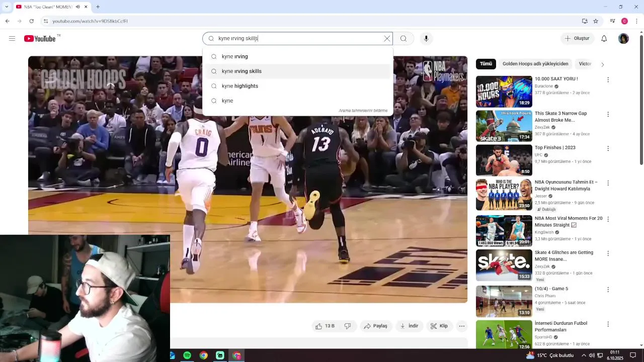Open options for '10.000 SAAT YORU !' video
644x362 pixels.
(608, 80)
